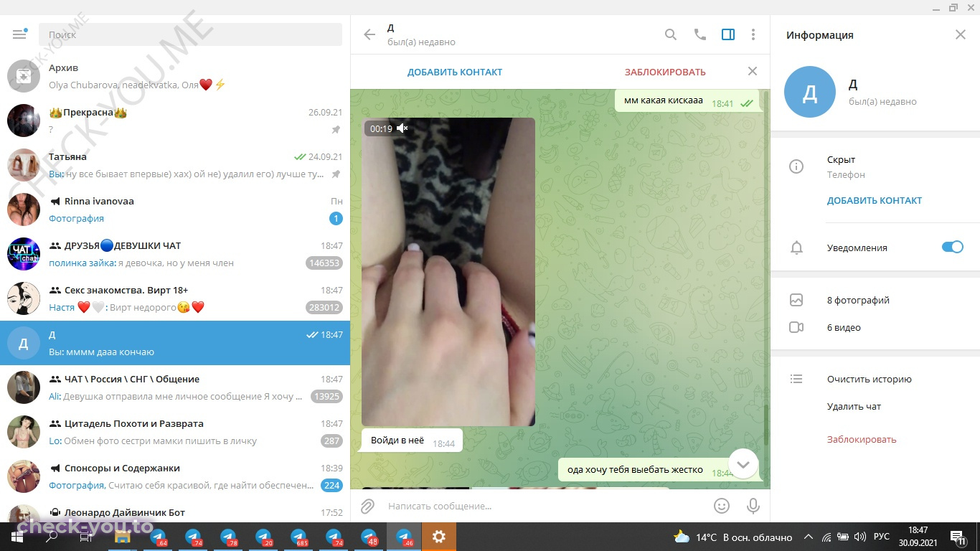Open the Windows taskbar search

coord(52,537)
